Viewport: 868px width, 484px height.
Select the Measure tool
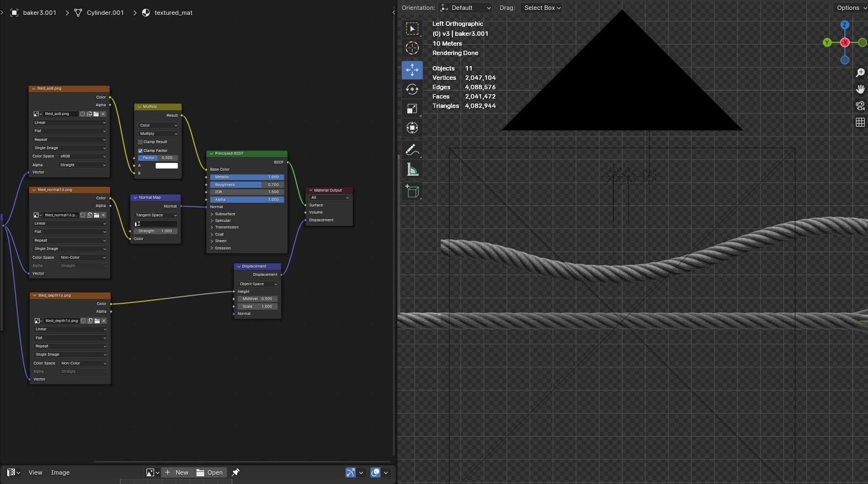412,169
